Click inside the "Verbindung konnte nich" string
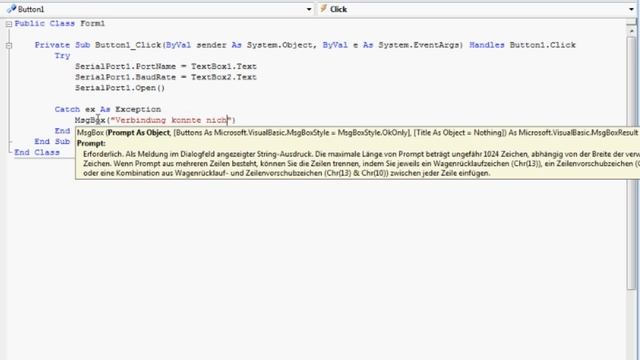This screenshot has height=360, width=640. coord(171,120)
